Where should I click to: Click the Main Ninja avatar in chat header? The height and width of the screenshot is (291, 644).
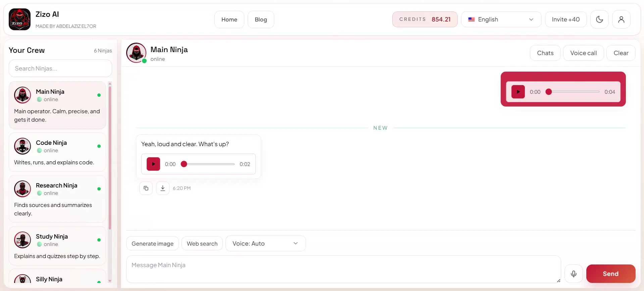point(136,53)
